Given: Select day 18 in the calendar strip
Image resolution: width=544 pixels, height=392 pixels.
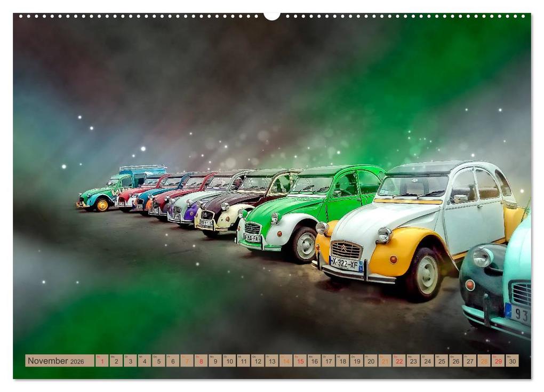Looking at the screenshot, I should tap(343, 361).
